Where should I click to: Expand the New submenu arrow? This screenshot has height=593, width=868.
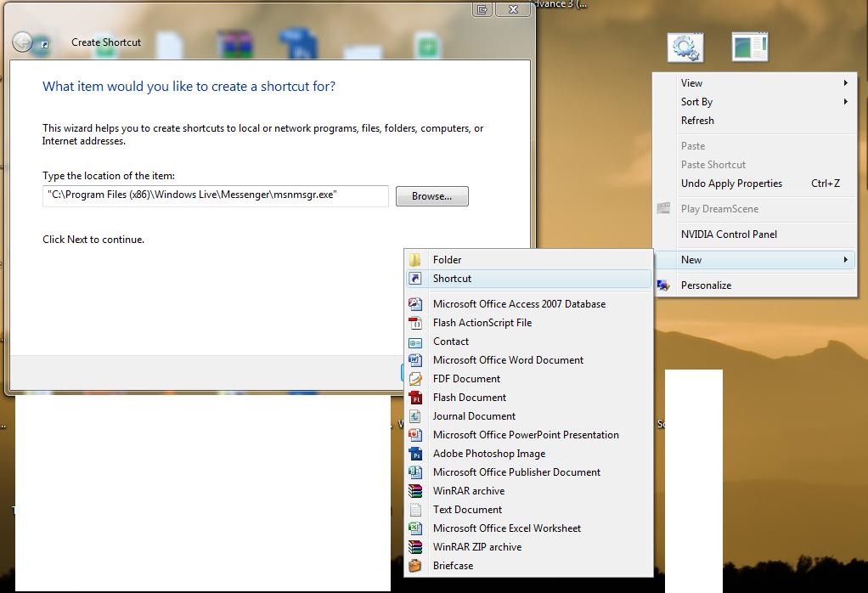click(845, 260)
